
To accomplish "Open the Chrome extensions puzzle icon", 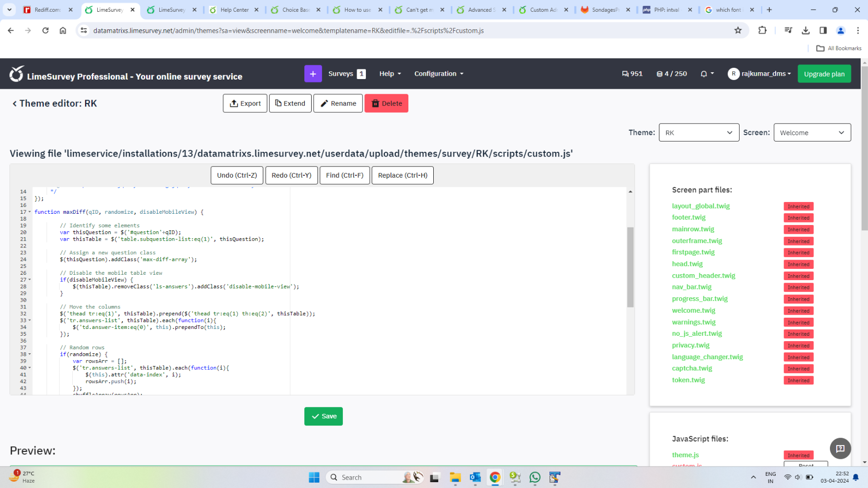I will coord(762,30).
